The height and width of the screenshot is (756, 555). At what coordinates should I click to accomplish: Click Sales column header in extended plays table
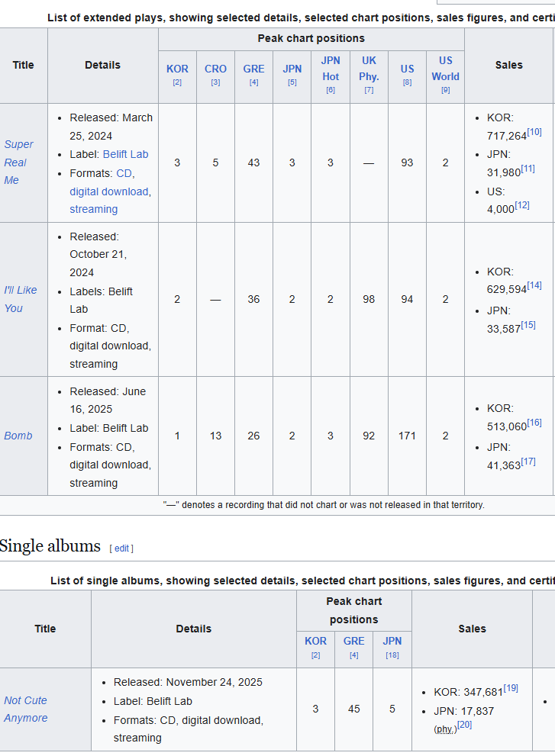point(508,65)
